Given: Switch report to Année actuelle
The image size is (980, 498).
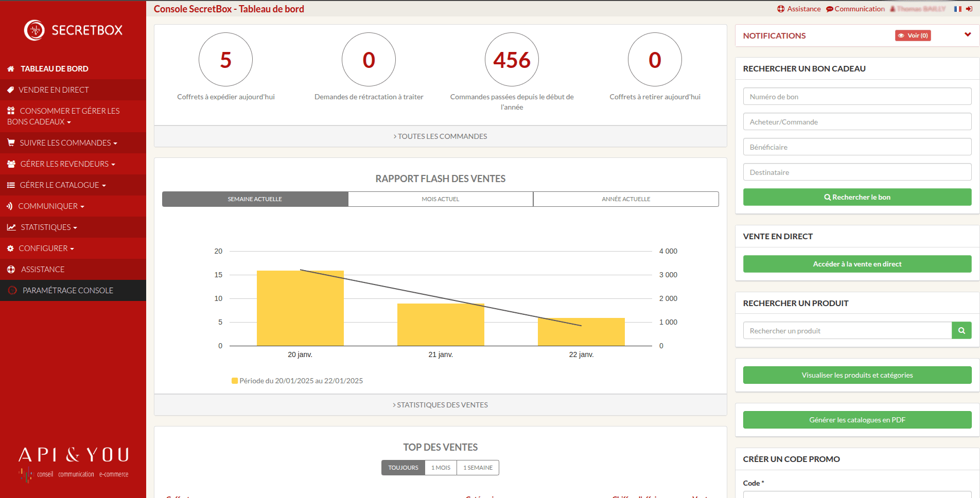Looking at the screenshot, I should [x=626, y=199].
